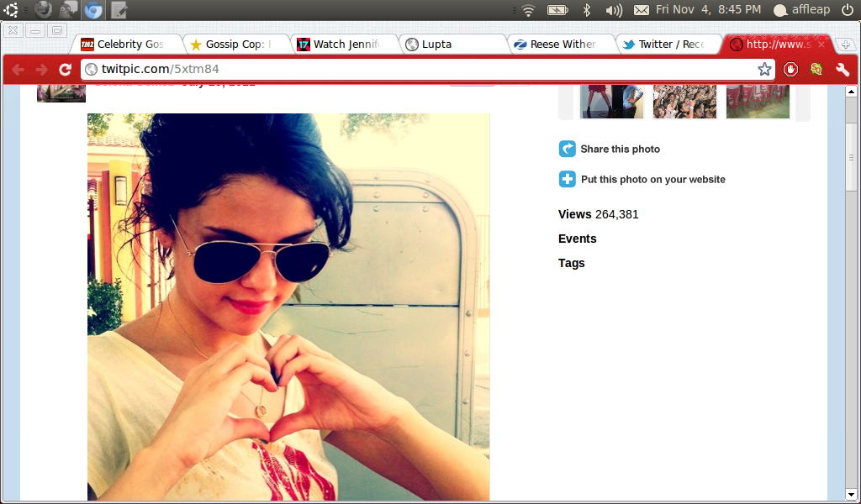Click the Tags heading
Screen dimensions: 861x504
(x=572, y=263)
